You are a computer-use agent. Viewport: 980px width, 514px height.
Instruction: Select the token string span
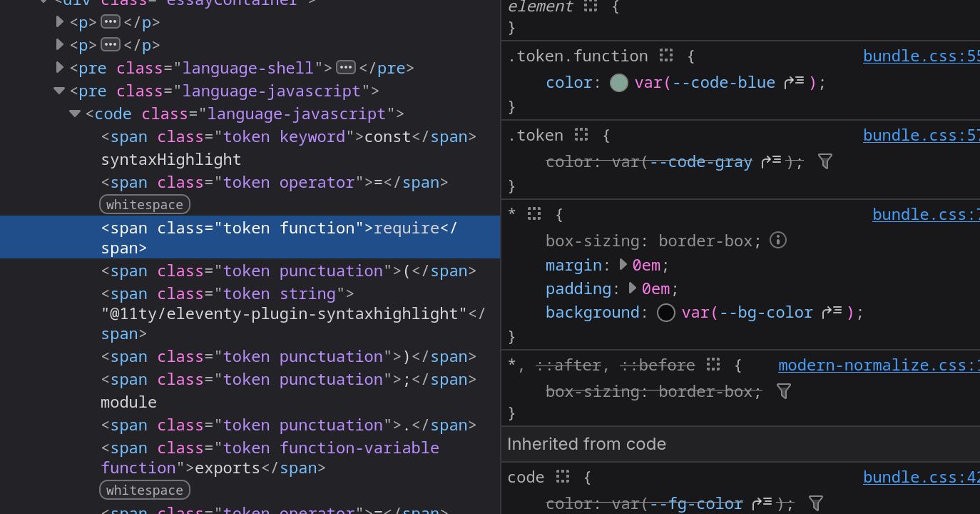[x=293, y=313]
